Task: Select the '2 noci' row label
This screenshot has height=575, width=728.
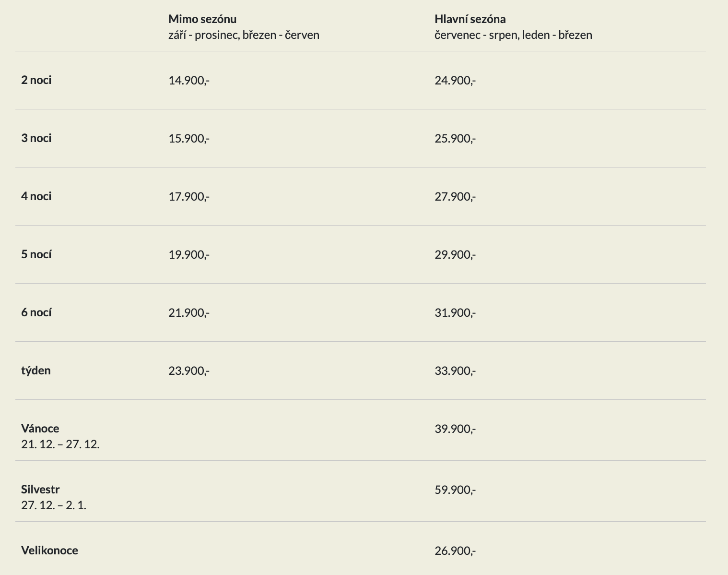Action: point(36,80)
